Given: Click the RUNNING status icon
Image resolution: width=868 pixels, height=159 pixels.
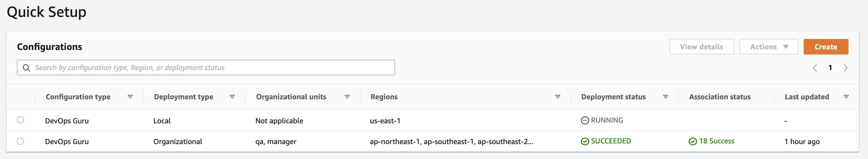Looking at the screenshot, I should 585,120.
